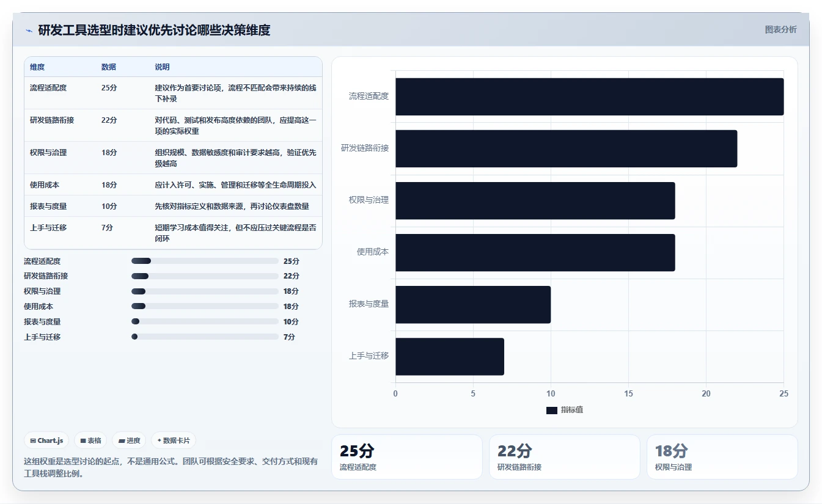Click the 使用成本 table row name
Screen dimensions: 822x504
point(45,185)
